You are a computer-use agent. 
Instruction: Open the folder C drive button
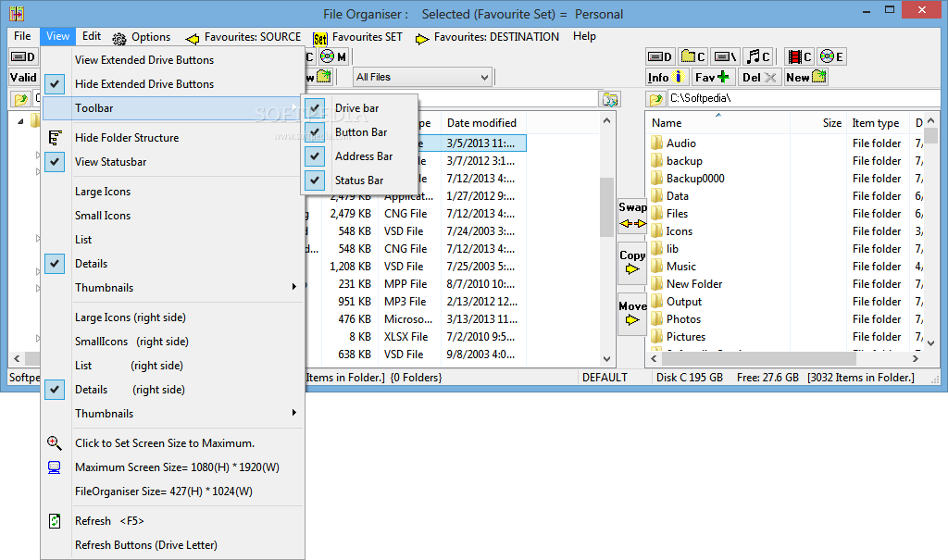tap(692, 56)
